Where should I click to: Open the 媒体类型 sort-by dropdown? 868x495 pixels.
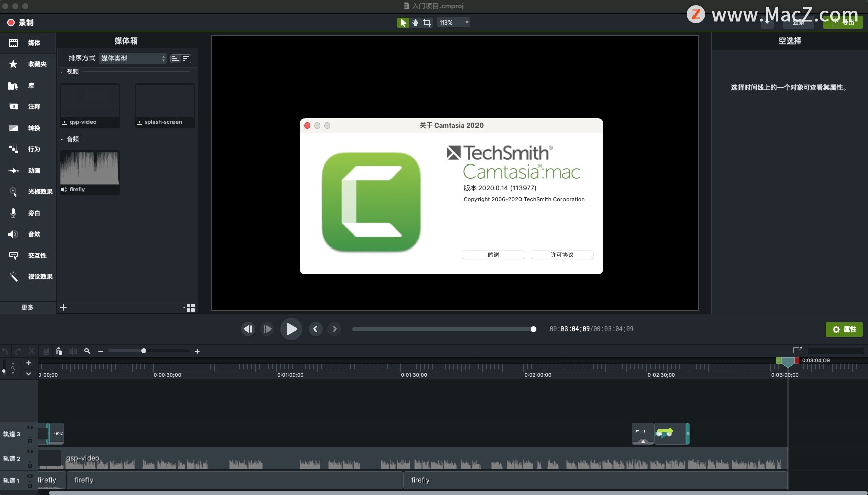coord(133,59)
